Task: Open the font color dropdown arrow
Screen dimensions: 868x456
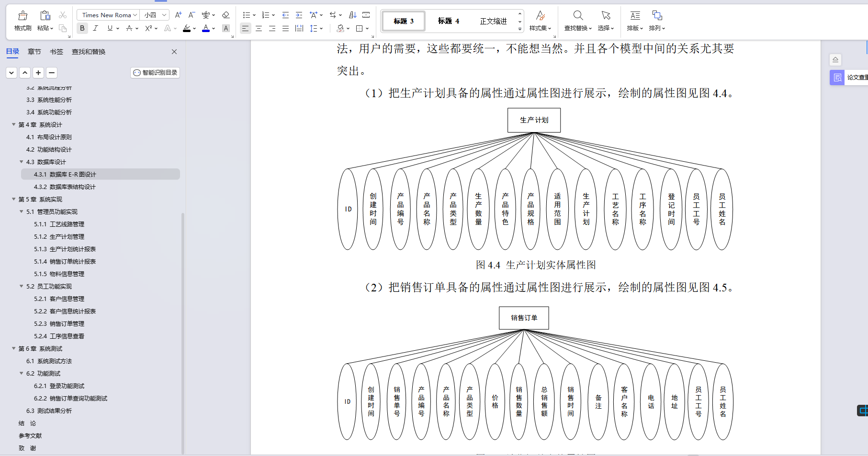Action: [214, 28]
